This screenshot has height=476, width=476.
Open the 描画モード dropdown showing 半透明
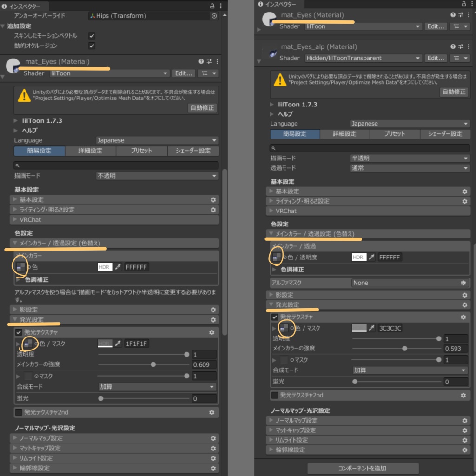click(x=409, y=158)
